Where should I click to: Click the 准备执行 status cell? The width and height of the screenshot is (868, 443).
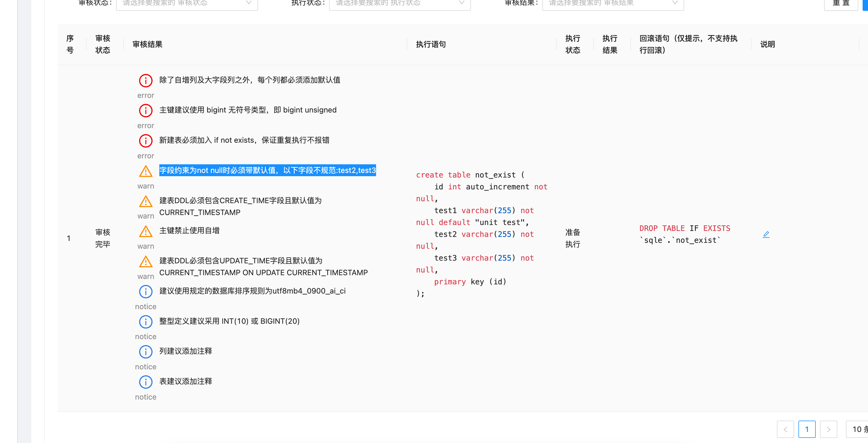pyautogui.click(x=573, y=238)
